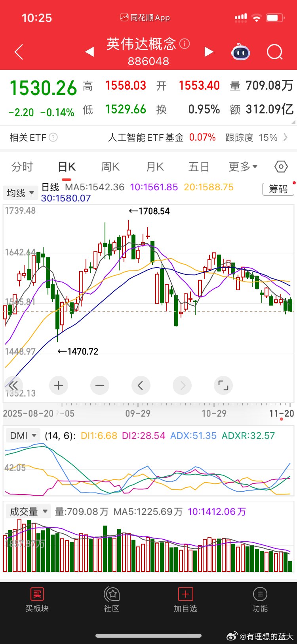The width and height of the screenshot is (297, 644).
Task: Tap the help icon next to 相关ETF
Action: coord(53,137)
